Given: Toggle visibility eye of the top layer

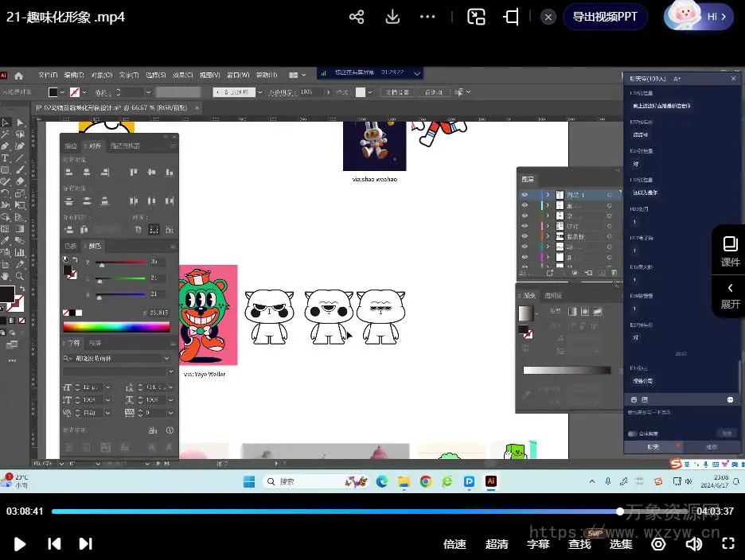Looking at the screenshot, I should pos(525,195).
